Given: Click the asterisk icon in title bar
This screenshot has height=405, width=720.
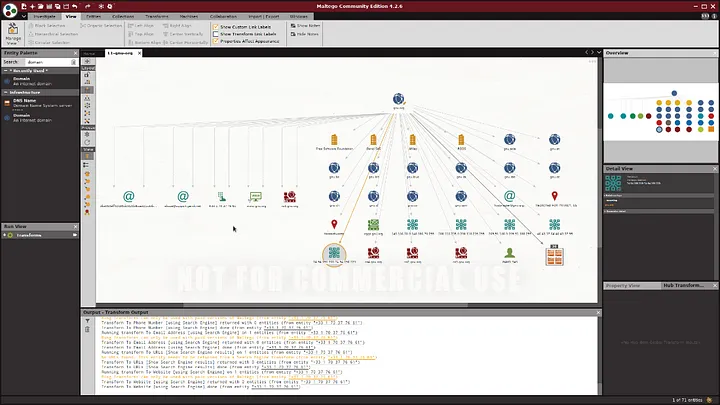Looking at the screenshot, I should (x=101, y=6).
